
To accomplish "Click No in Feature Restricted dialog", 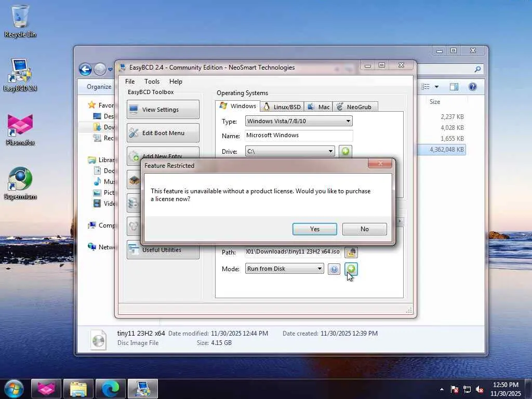I will pyautogui.click(x=364, y=229).
